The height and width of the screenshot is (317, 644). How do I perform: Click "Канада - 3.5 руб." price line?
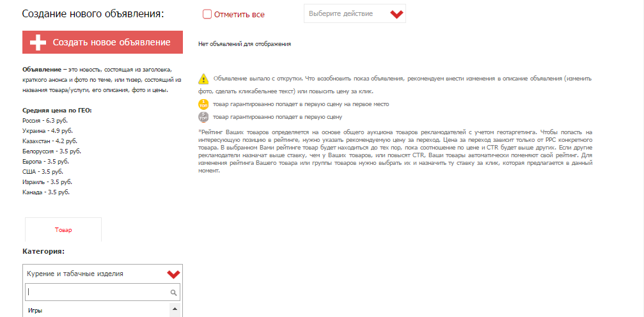point(46,192)
